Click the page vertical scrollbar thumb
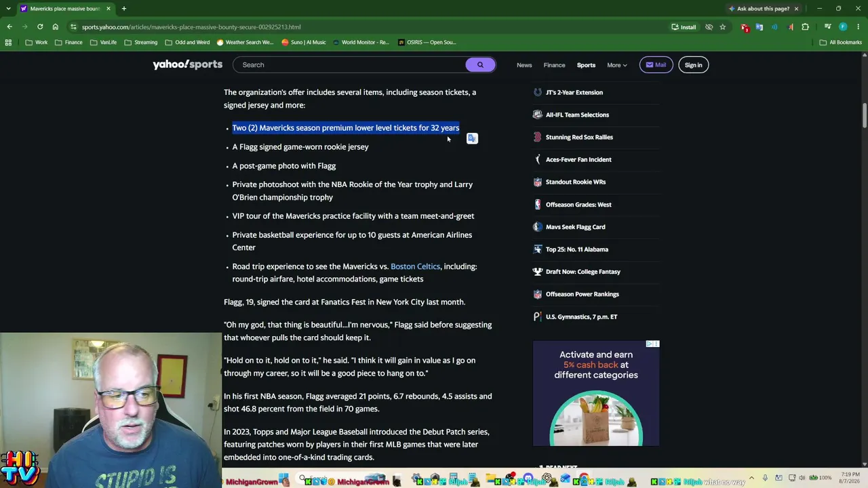 (865, 115)
